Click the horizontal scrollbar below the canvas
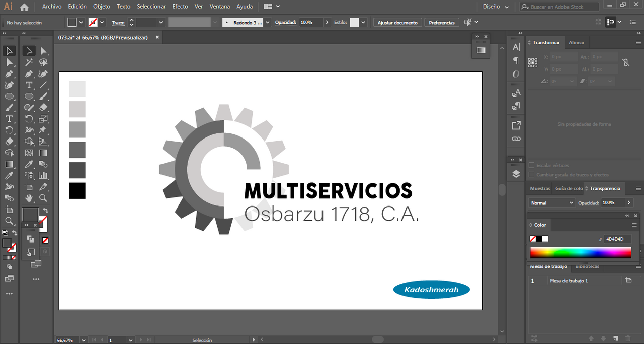Screen dimensions: 644x344 pos(378,340)
